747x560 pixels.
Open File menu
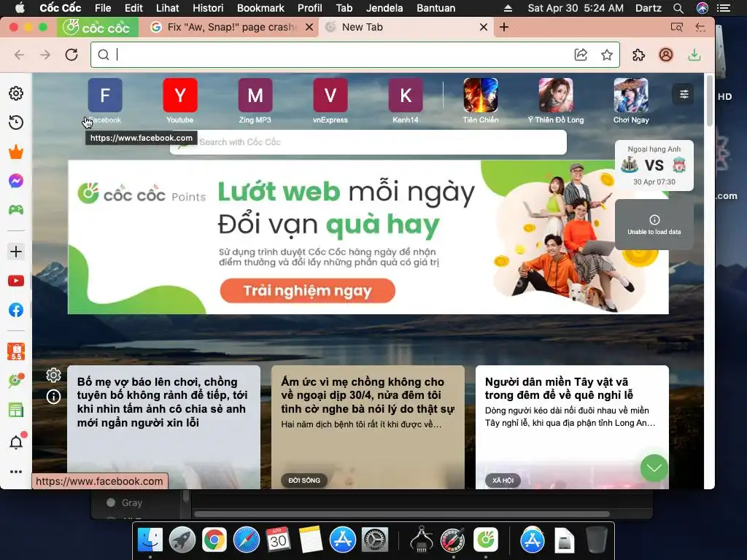[x=103, y=8]
